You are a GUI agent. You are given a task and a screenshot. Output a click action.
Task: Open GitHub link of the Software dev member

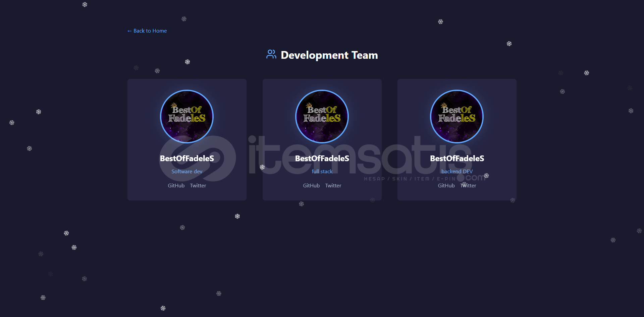[x=176, y=186]
